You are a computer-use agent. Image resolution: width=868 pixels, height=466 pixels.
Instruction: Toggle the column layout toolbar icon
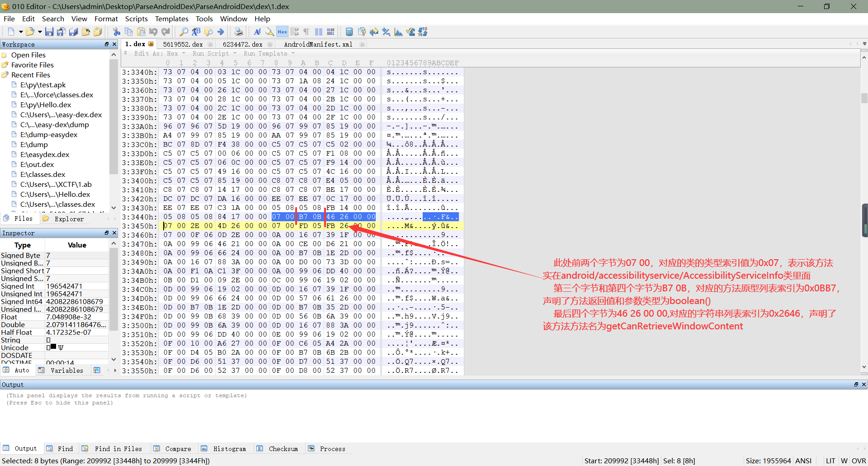319,32
